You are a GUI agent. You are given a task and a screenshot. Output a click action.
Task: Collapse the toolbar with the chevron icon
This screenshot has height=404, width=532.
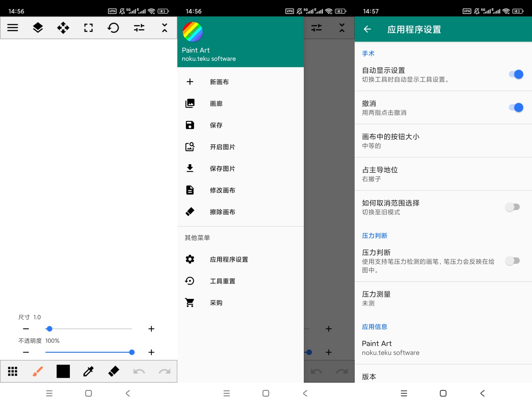coord(165,28)
